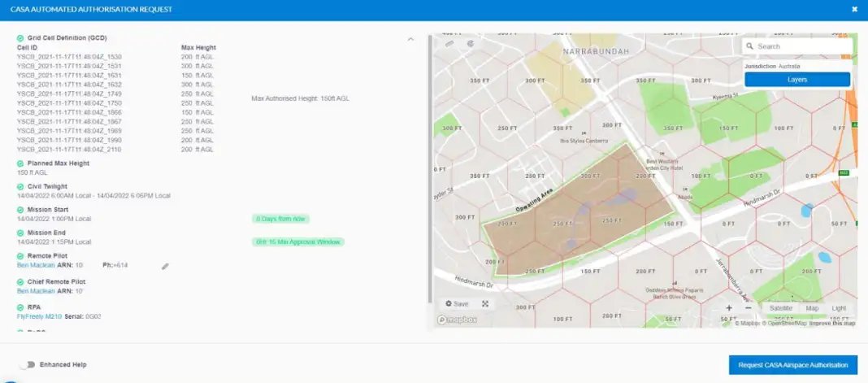Click the fullscreen map icon next to Save
This screenshot has width=868, height=383.
[x=485, y=303]
